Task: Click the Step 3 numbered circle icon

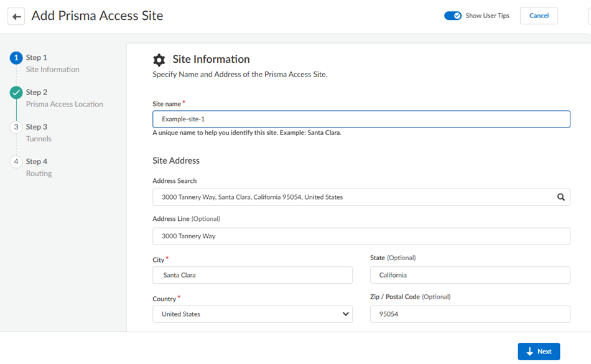Action: click(x=16, y=127)
